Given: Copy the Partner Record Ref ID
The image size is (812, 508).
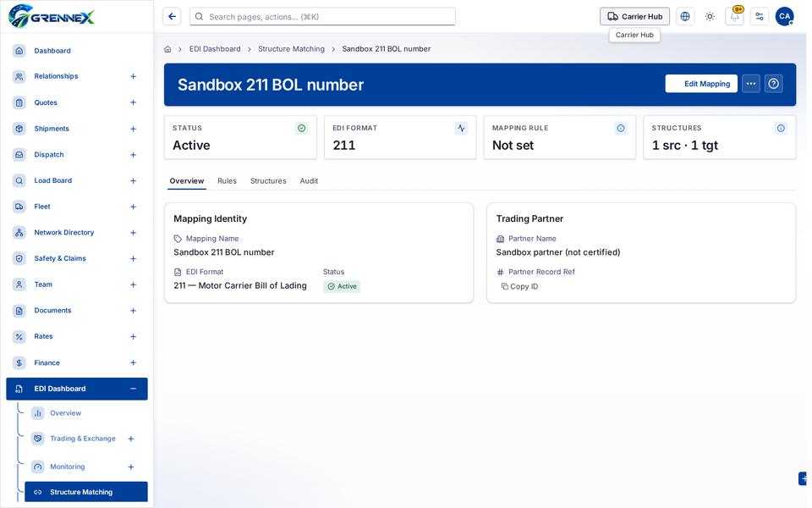Looking at the screenshot, I should (520, 287).
